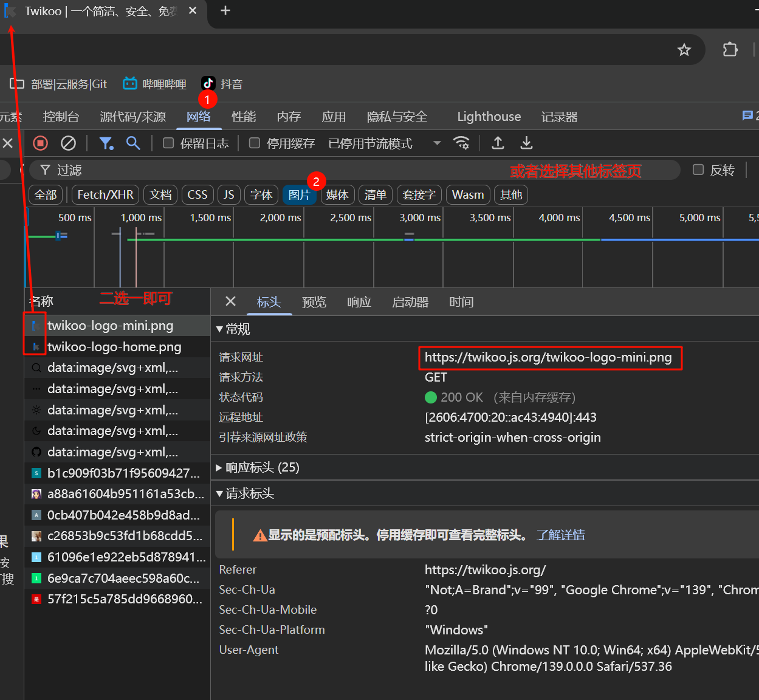
Task: Select the Fetch/XHR filter button
Action: 105,194
